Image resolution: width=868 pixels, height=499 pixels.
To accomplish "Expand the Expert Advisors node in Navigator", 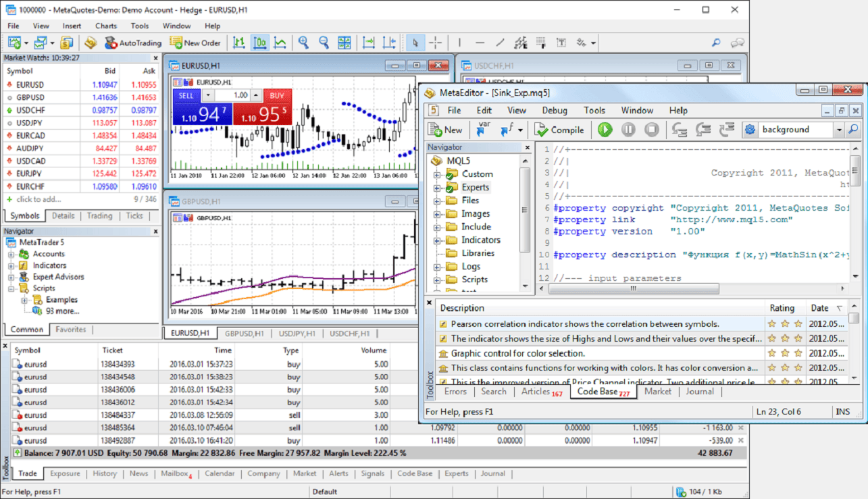I will pyautogui.click(x=11, y=277).
